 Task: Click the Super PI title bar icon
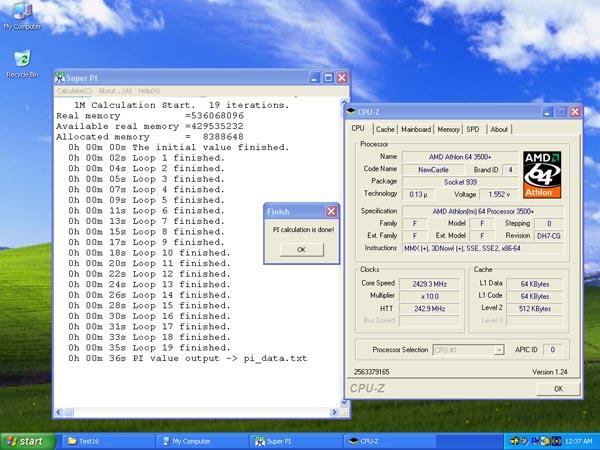(59, 78)
